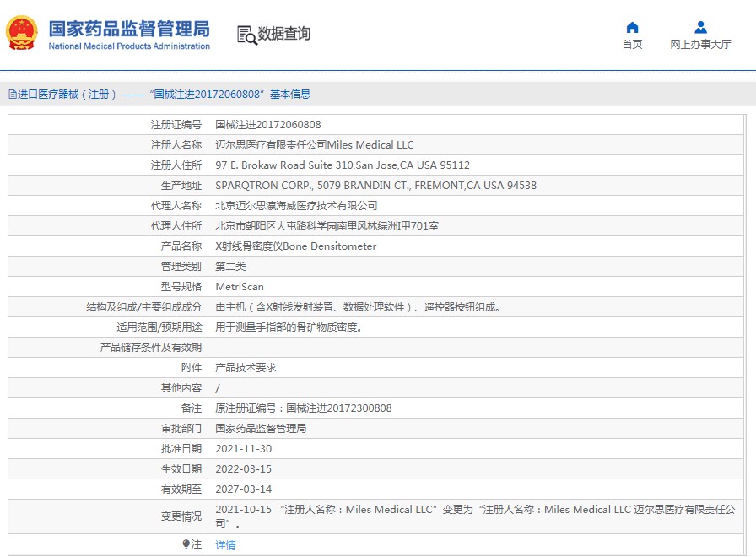Select registration number value 国械注进20172060808 in table
Image resolution: width=756 pixels, height=557 pixels.
[x=268, y=125]
